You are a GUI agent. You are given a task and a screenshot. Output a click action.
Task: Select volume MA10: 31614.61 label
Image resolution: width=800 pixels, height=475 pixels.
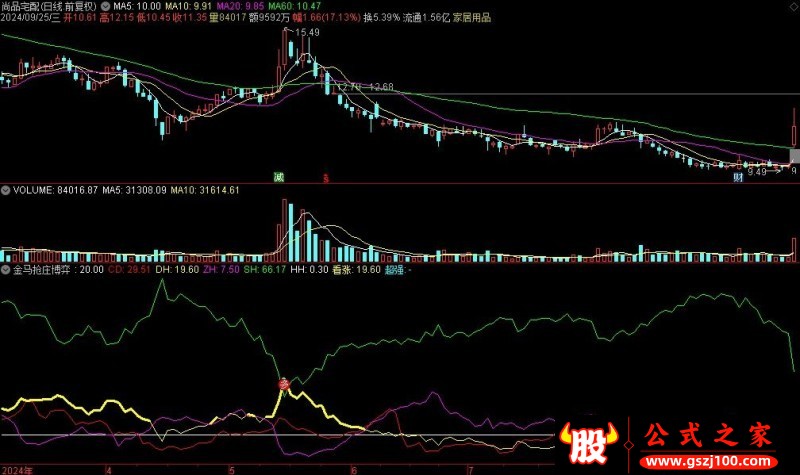[x=205, y=190]
